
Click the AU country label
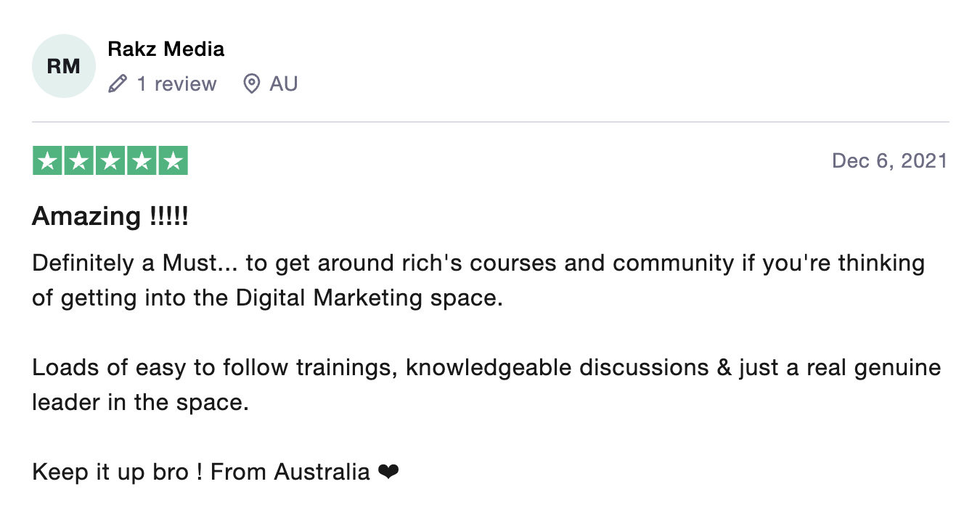tap(284, 84)
